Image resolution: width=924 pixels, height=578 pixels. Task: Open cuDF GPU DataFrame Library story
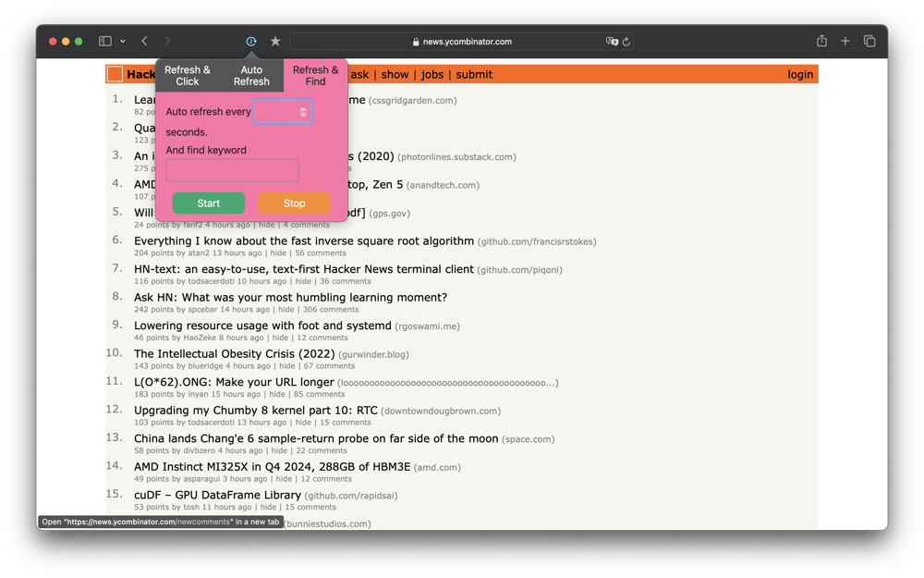217,496
